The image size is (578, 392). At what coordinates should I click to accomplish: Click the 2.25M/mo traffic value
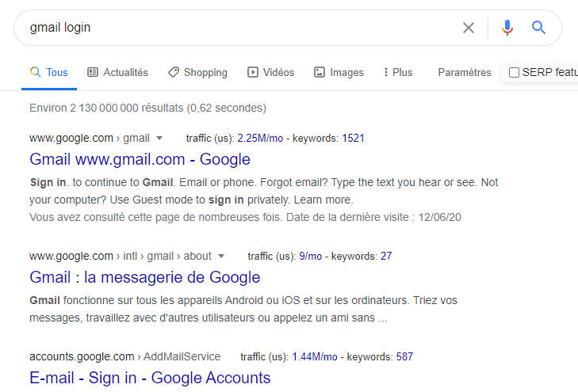[260, 138]
